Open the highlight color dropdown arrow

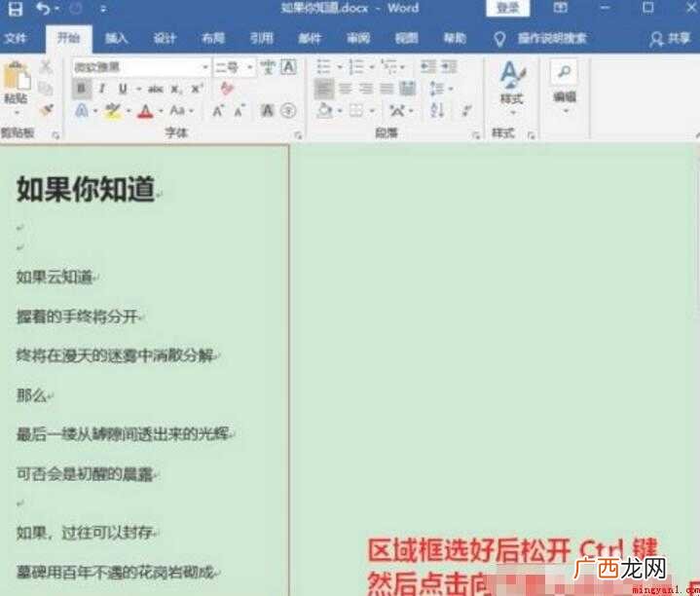[x=129, y=111]
